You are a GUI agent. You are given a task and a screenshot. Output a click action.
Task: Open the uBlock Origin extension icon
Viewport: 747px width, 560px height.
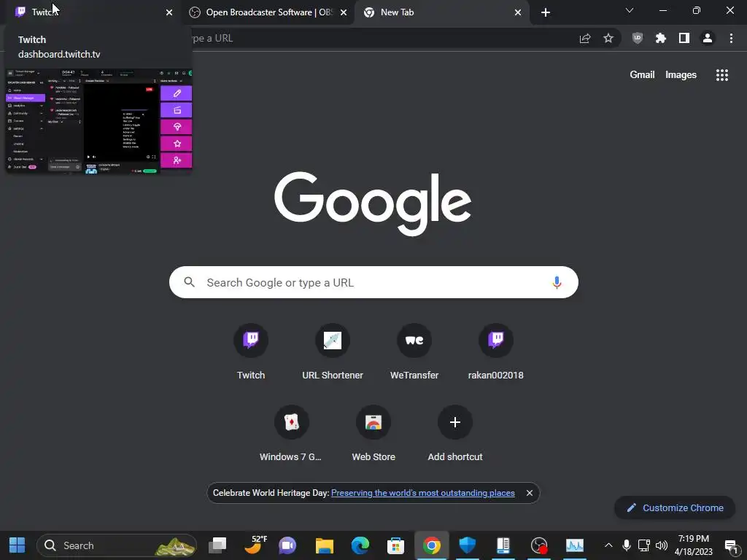click(x=638, y=39)
